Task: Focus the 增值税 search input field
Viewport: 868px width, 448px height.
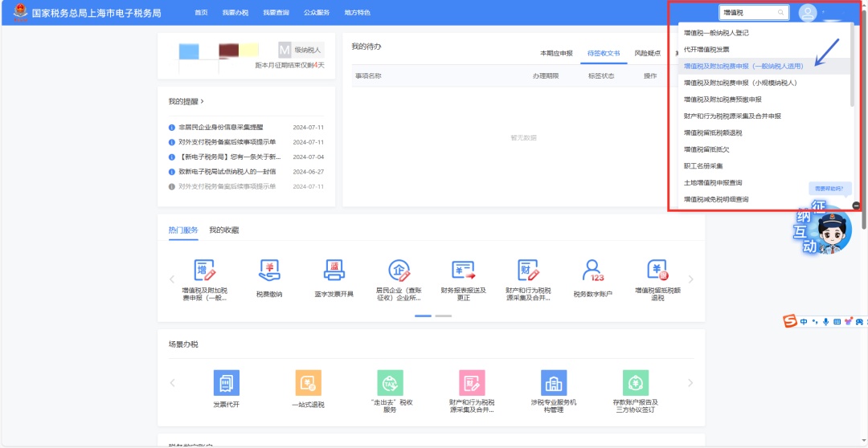Action: 754,13
